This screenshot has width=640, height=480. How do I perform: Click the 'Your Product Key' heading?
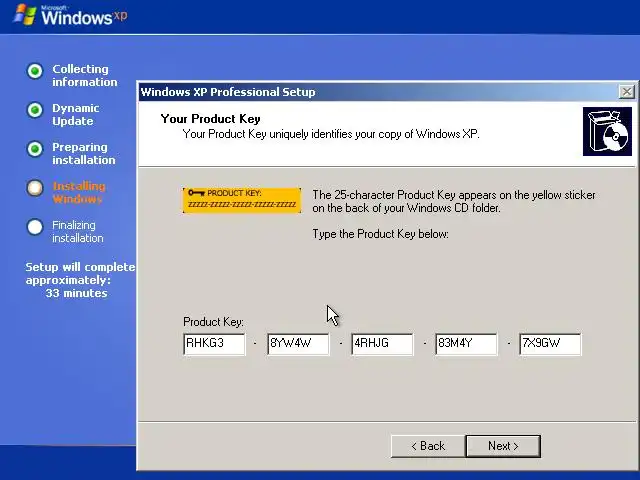(210, 119)
